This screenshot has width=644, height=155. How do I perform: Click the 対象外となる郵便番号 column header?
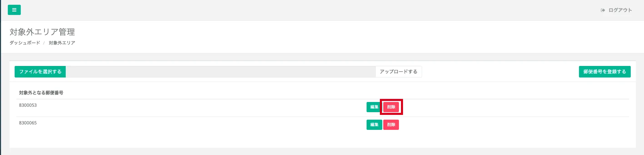41,93
